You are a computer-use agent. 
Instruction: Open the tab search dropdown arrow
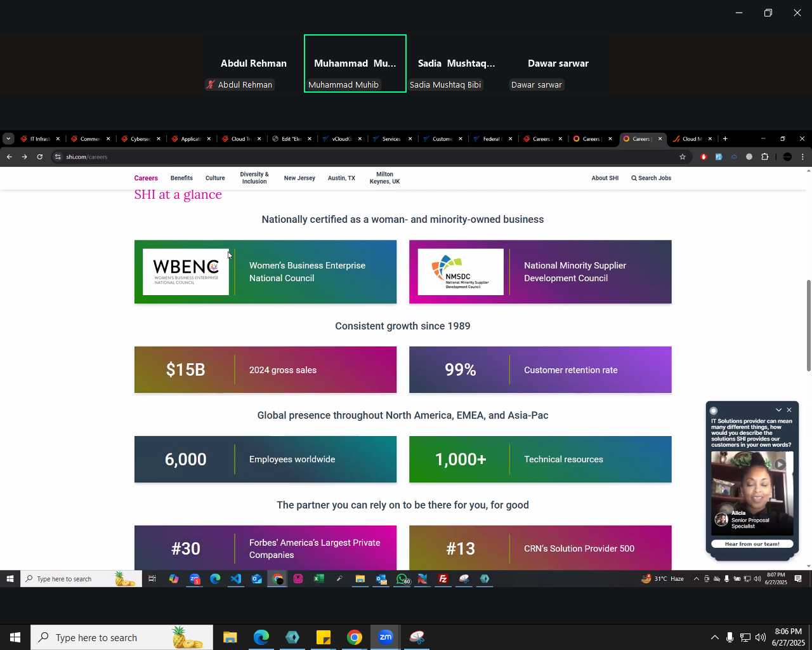(x=8, y=139)
